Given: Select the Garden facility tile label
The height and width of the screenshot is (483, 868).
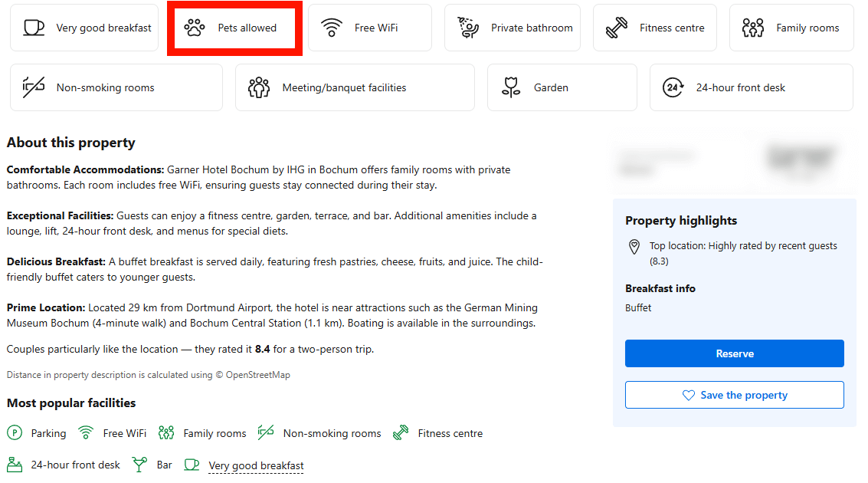Looking at the screenshot, I should [x=551, y=87].
